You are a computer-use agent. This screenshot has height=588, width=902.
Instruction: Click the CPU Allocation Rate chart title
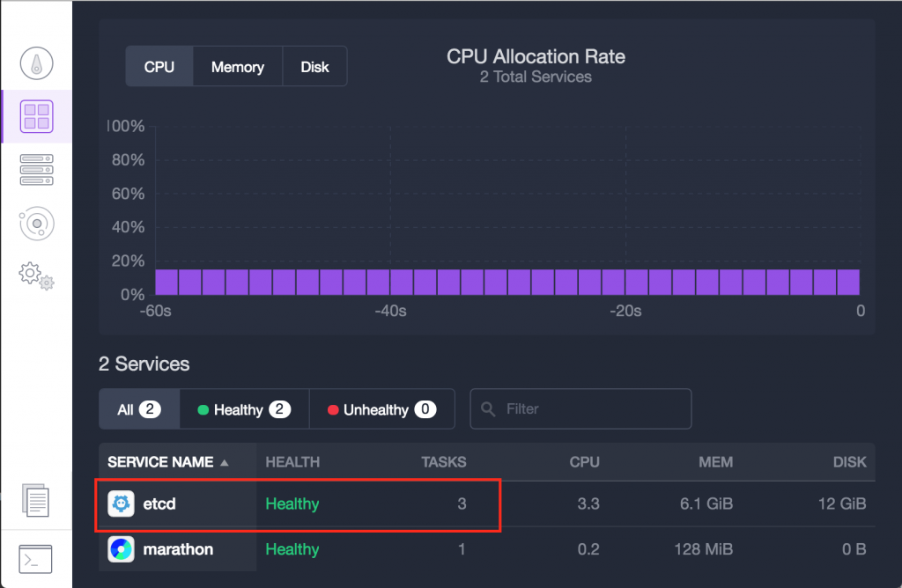[x=536, y=56]
